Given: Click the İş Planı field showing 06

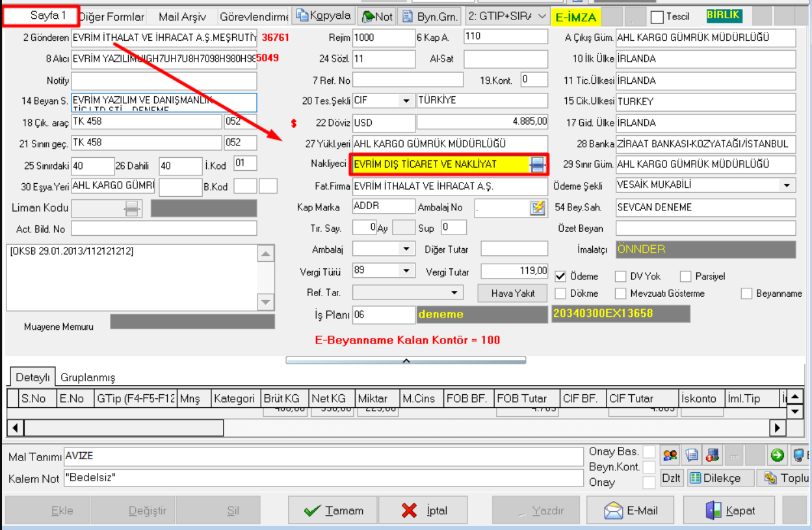Looking at the screenshot, I should pos(384,315).
